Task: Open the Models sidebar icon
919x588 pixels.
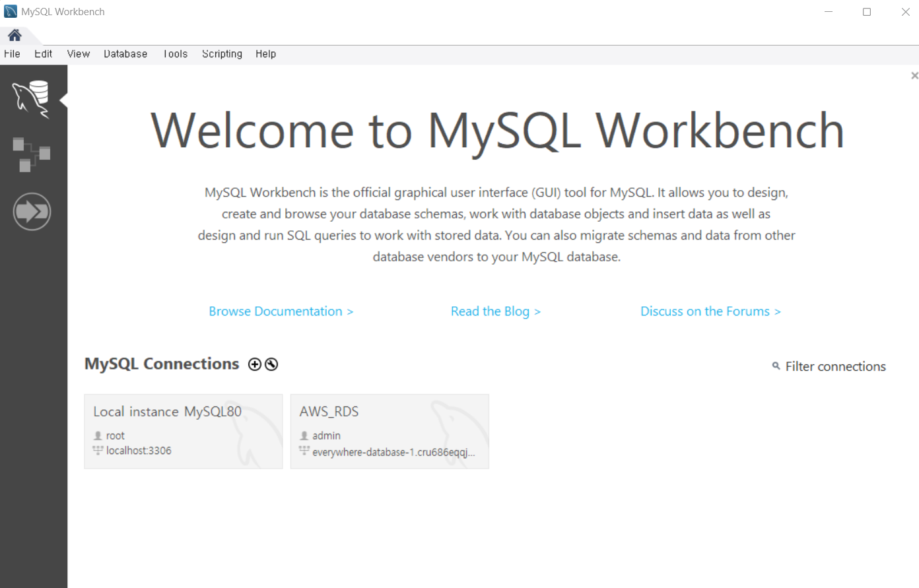Action: point(31,154)
